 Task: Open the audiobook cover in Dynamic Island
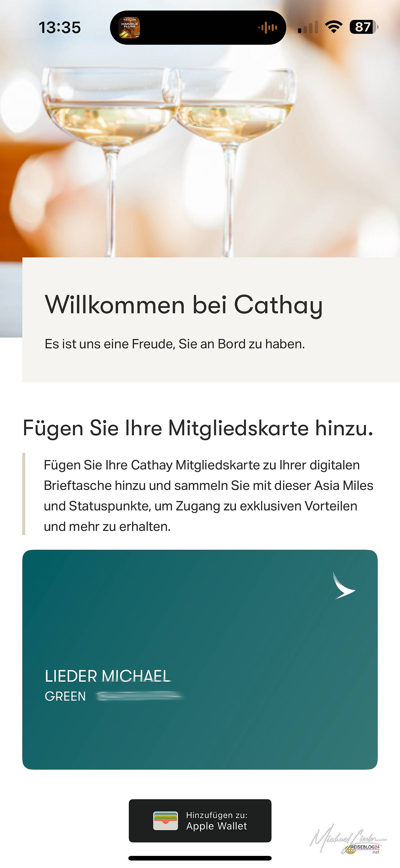click(x=129, y=27)
